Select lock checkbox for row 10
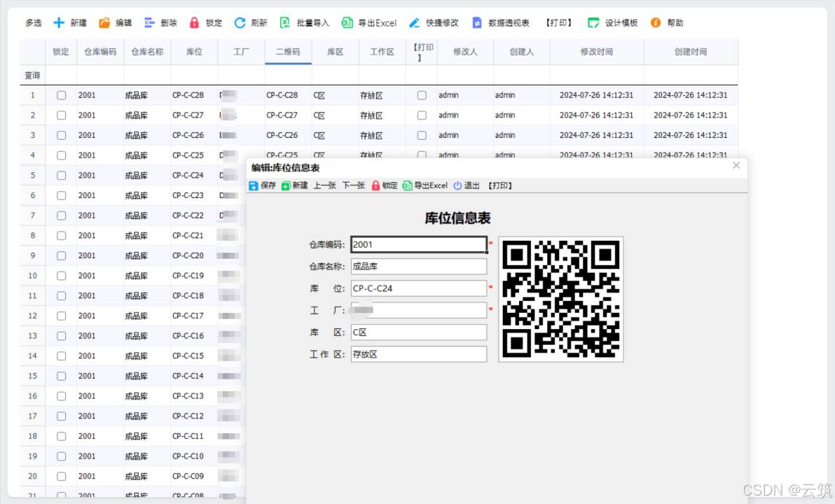Image resolution: width=835 pixels, height=504 pixels. [62, 276]
